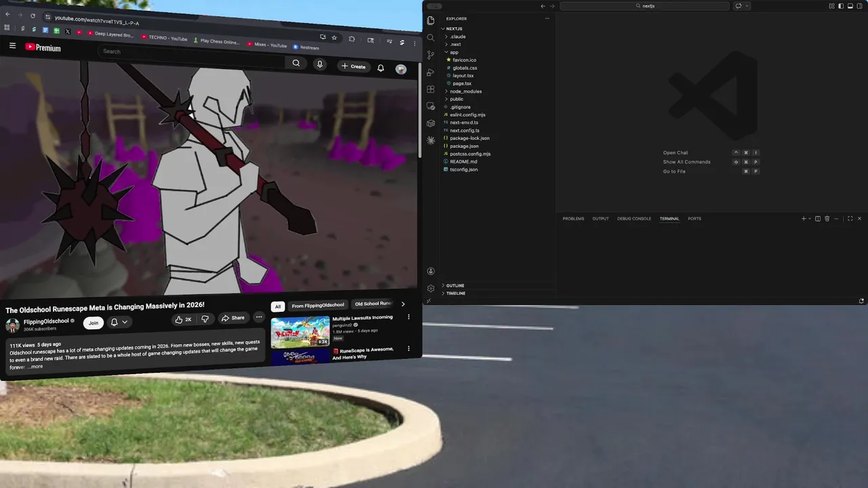Select the All filter chip
Screen dimensions: 868x488
point(277,306)
